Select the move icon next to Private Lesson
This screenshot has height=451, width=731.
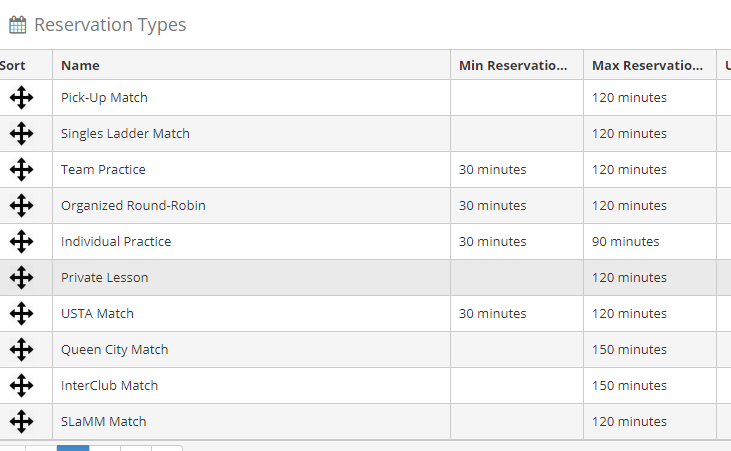pyautogui.click(x=21, y=278)
